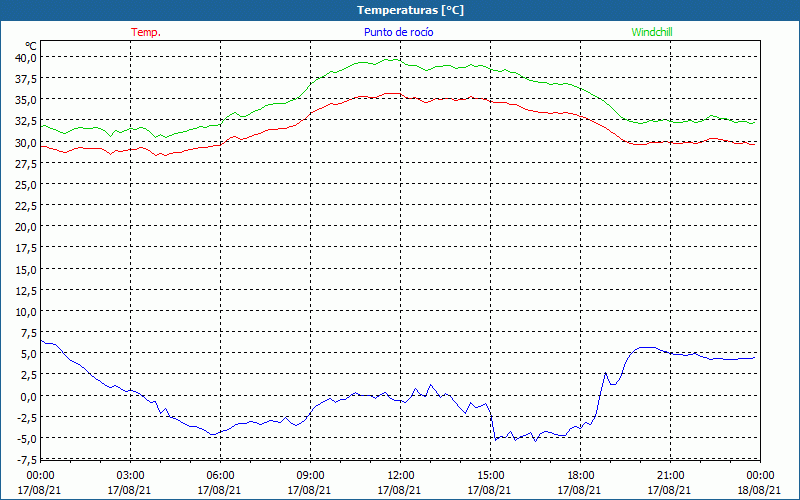Viewport: 800px width, 500px height.
Task: Click the 37,5 y-axis value
Action: click(26, 79)
